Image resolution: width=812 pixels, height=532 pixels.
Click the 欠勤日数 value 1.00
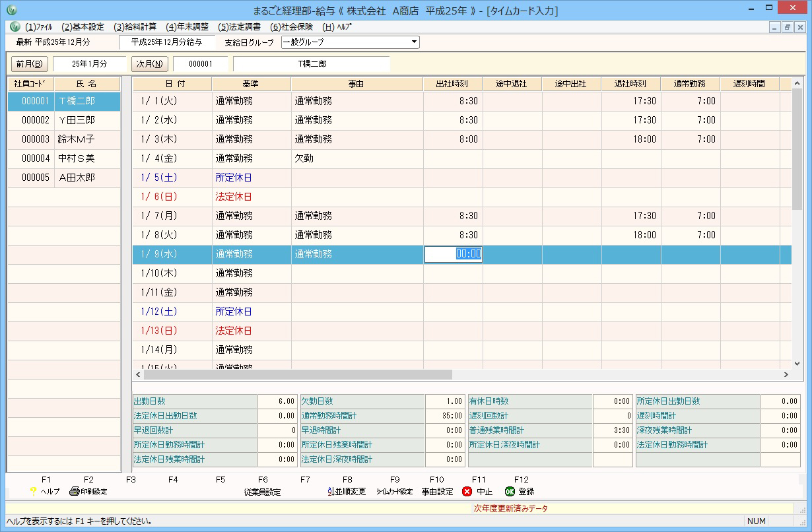click(x=445, y=401)
